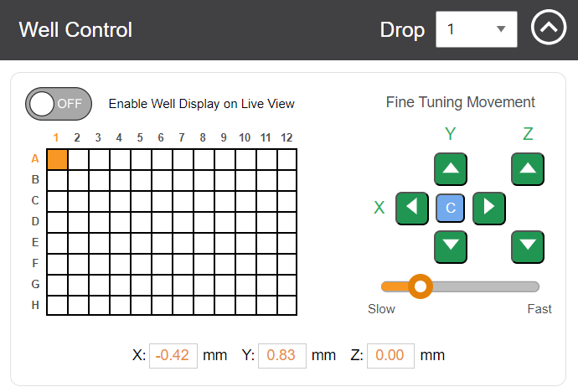Click the blue center C button
This screenshot has height=392, width=578.
451,208
